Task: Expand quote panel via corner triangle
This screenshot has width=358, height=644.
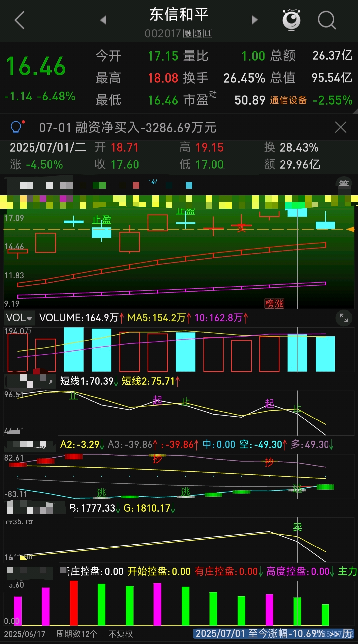Action: pos(355,111)
